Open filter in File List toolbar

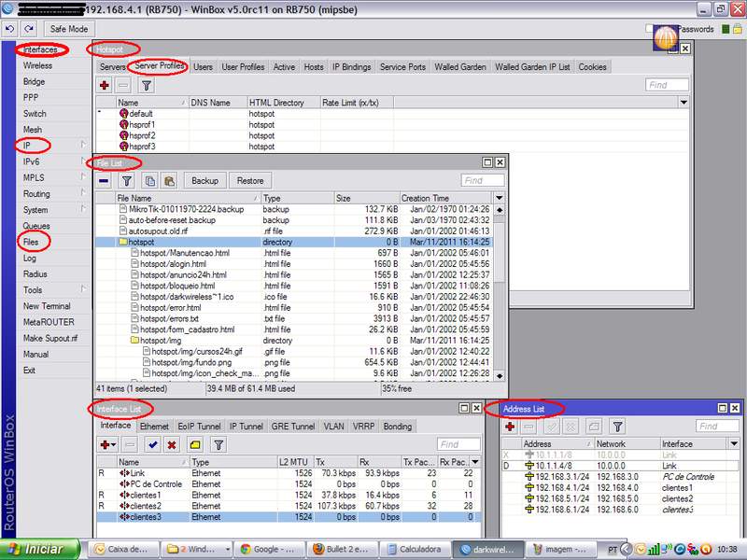click(127, 180)
